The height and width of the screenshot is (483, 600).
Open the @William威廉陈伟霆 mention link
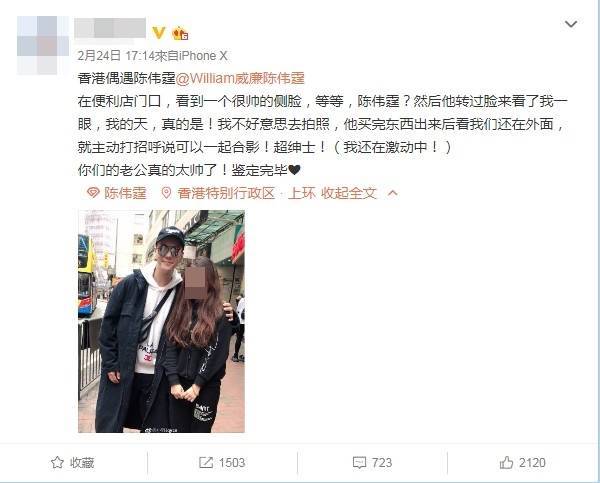(240, 78)
